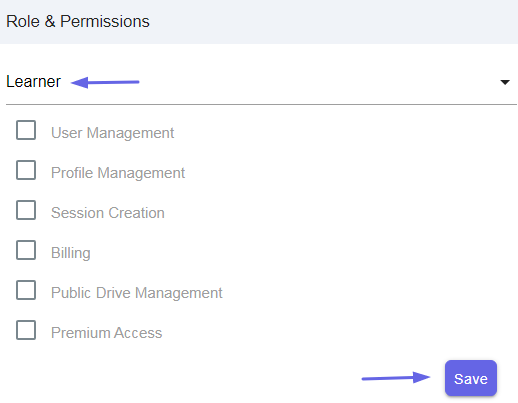Click the Profile Management label text

(x=118, y=173)
